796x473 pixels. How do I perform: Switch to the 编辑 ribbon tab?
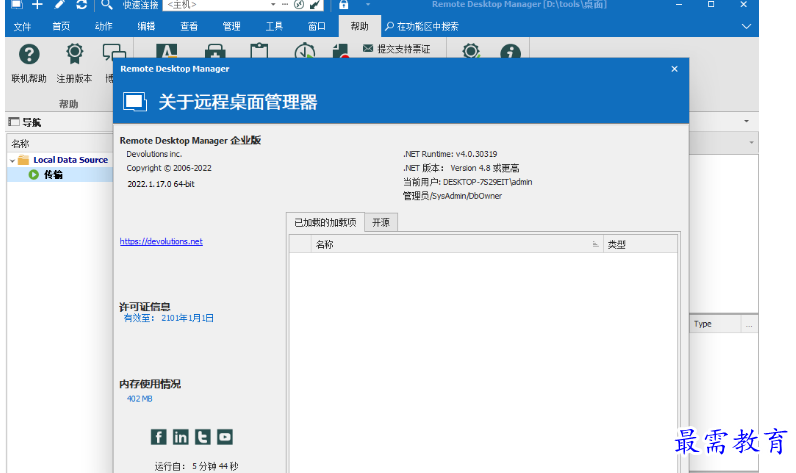(x=146, y=26)
